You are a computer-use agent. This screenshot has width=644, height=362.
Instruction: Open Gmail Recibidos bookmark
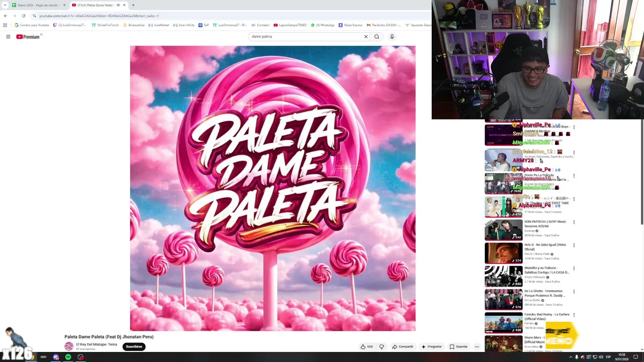click(x=384, y=25)
